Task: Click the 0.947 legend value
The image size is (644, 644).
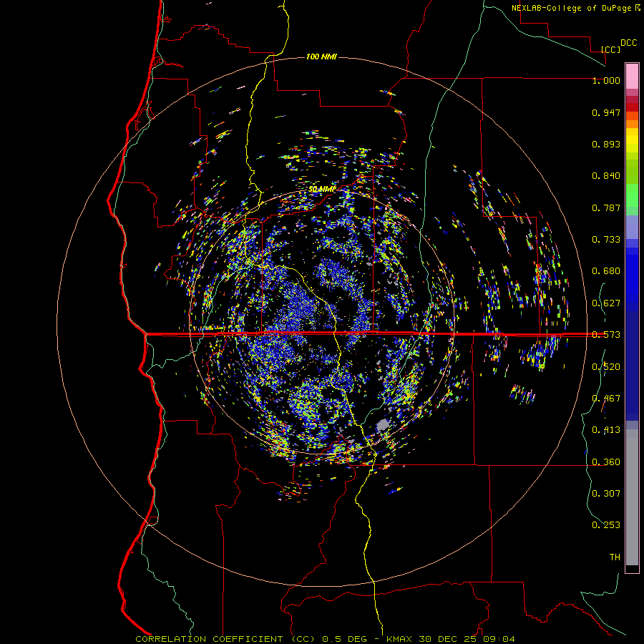Action: click(x=606, y=112)
